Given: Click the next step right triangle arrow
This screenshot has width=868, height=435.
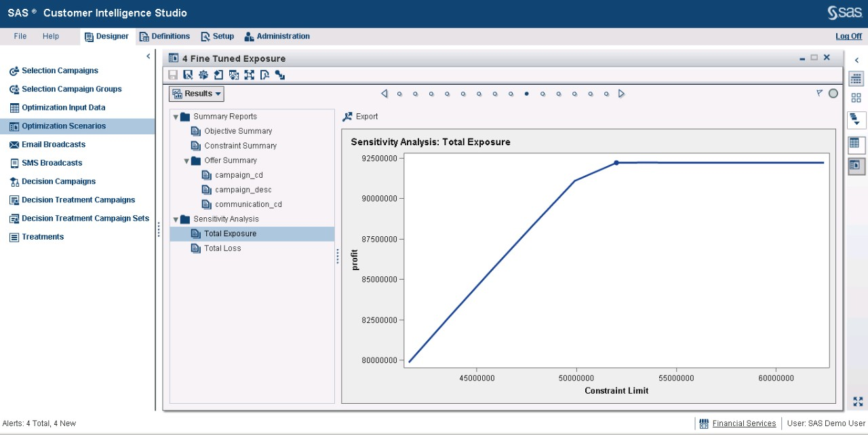Looking at the screenshot, I should coord(621,94).
